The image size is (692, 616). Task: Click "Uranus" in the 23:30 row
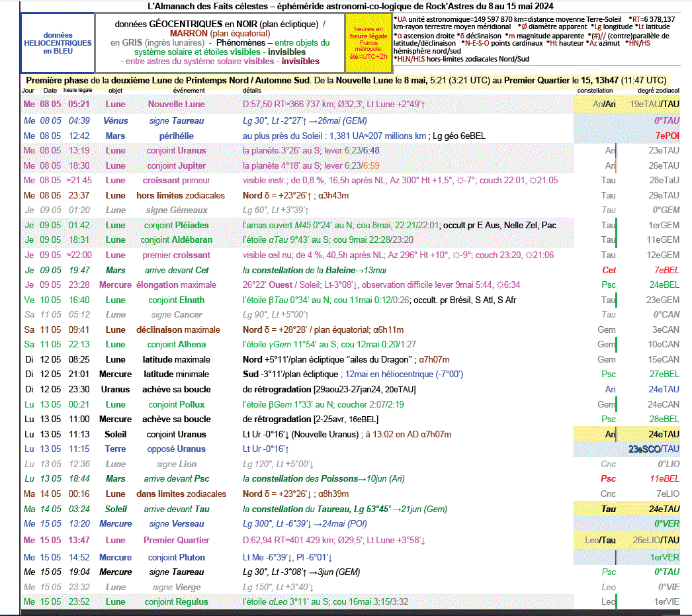116,390
